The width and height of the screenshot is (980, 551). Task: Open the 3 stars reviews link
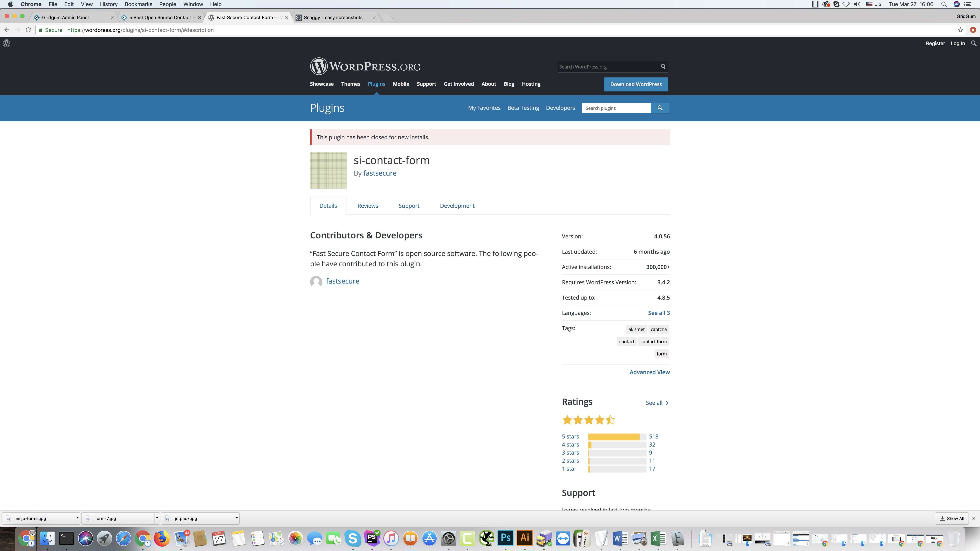click(570, 453)
